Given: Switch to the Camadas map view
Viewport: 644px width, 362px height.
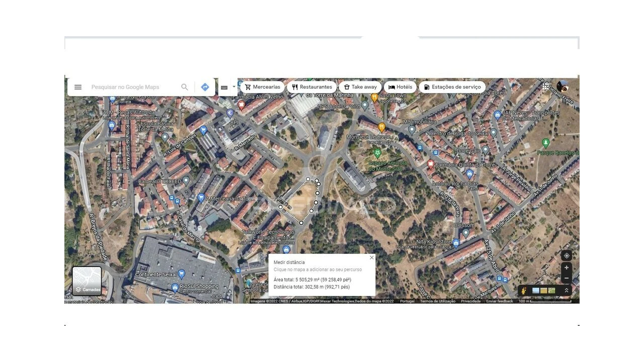Looking at the screenshot, I should (86, 281).
